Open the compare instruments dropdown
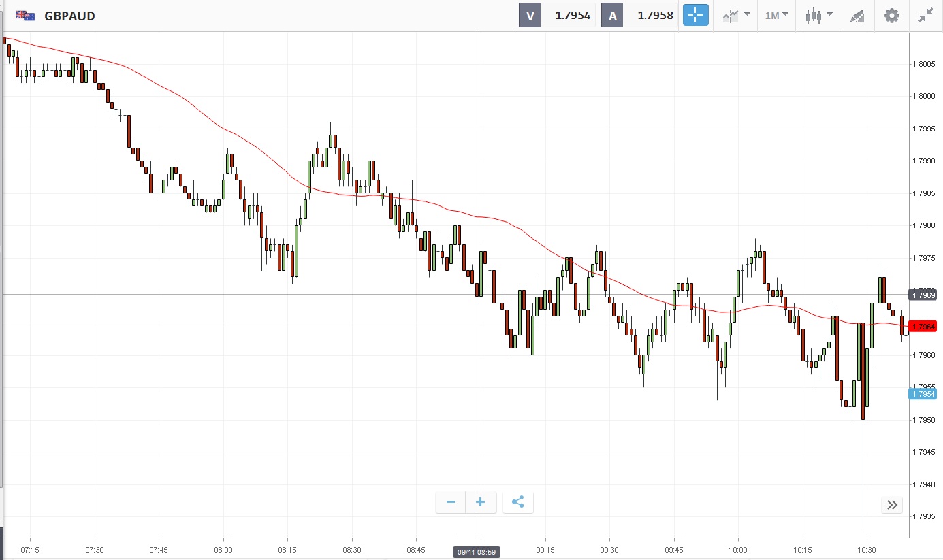Viewport: 943px width, 560px height. pyautogui.click(x=736, y=15)
